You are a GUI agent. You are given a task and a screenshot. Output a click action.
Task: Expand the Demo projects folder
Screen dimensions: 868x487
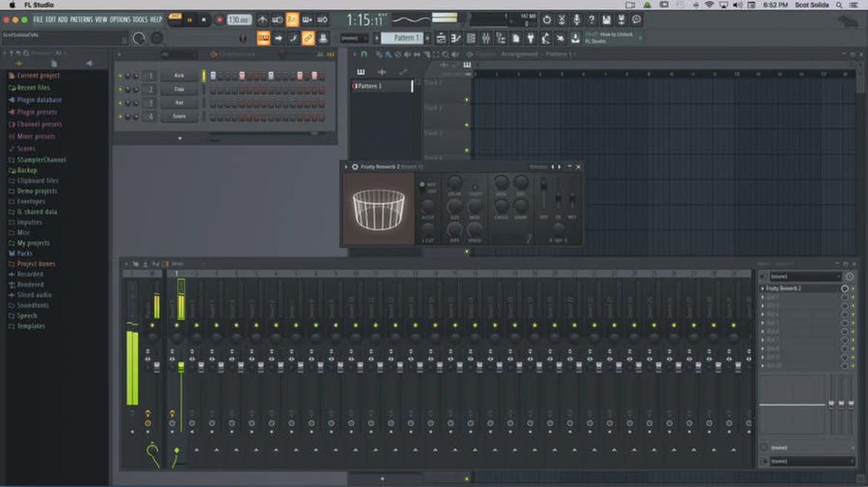(x=36, y=191)
